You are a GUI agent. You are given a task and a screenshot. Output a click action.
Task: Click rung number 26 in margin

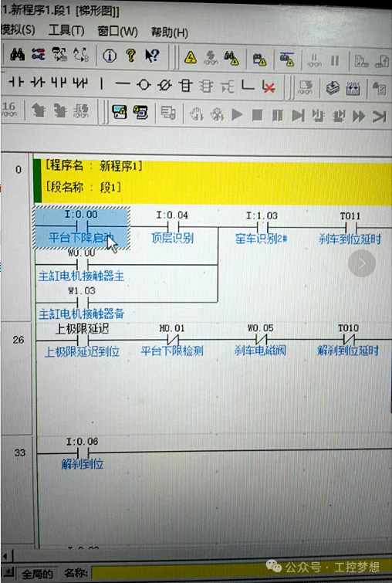19,340
